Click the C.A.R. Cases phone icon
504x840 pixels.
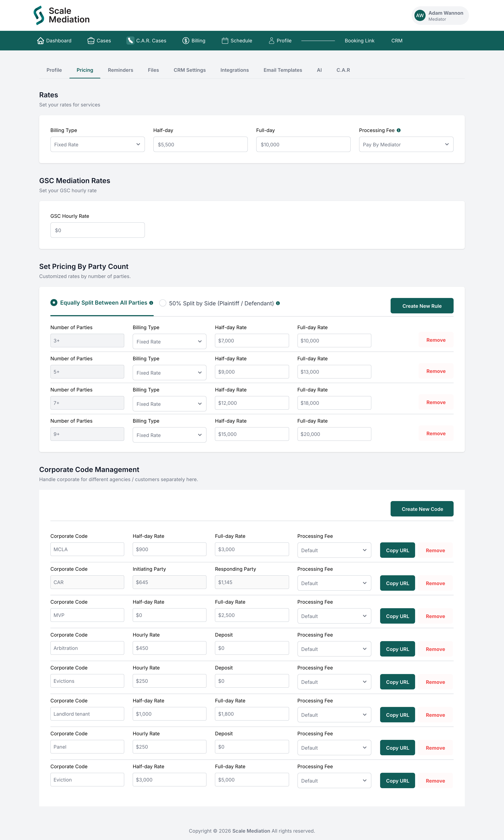(x=130, y=41)
